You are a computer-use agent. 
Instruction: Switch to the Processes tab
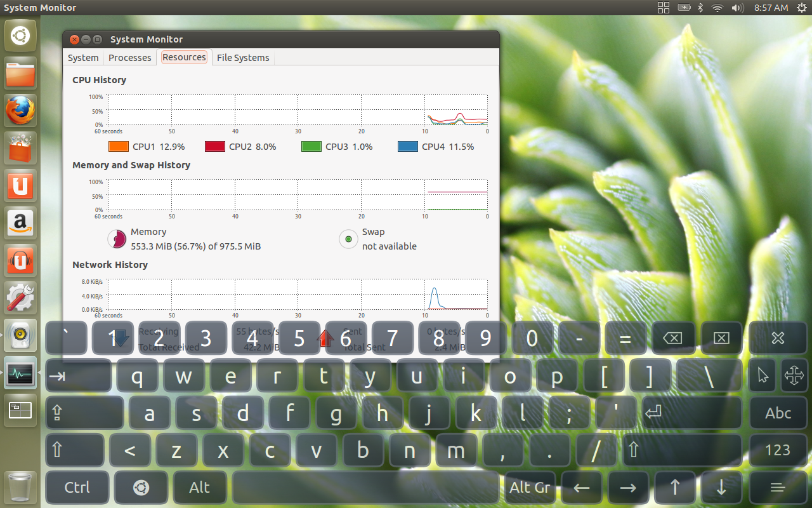click(x=130, y=58)
